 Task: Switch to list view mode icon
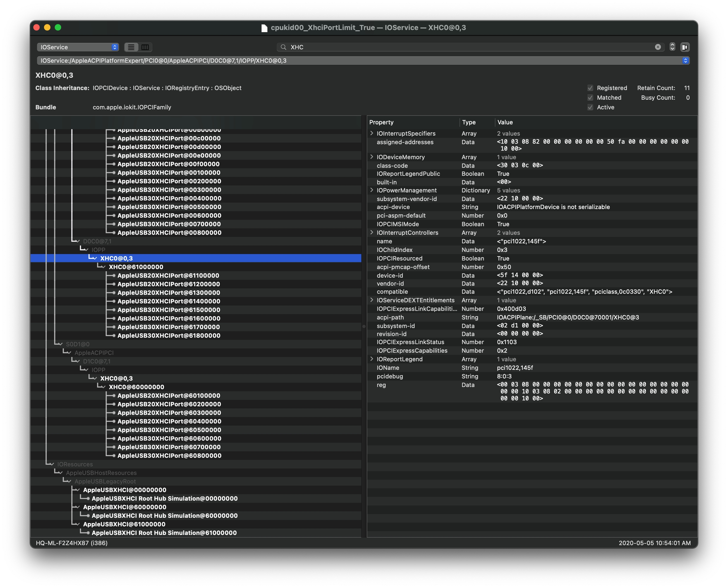point(131,47)
